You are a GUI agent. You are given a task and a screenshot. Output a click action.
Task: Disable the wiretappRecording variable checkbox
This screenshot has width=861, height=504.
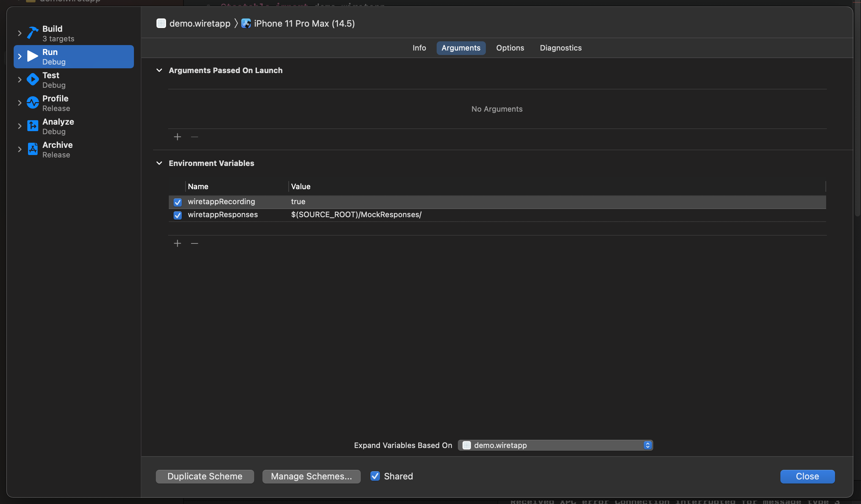coord(177,202)
